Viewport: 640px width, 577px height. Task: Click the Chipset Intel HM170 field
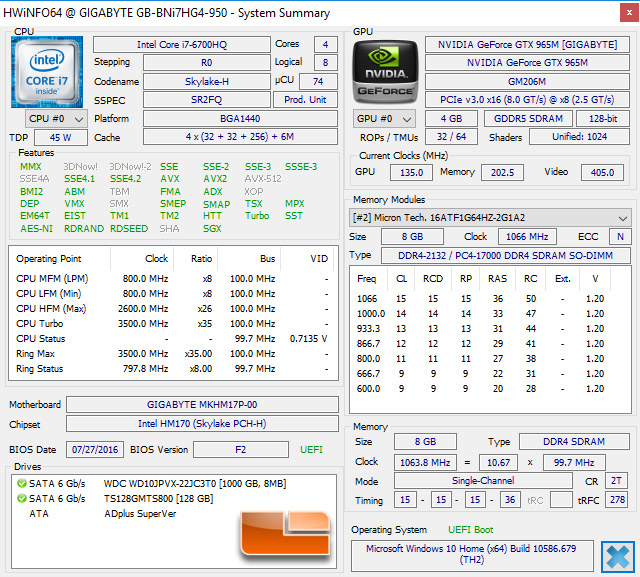point(202,424)
